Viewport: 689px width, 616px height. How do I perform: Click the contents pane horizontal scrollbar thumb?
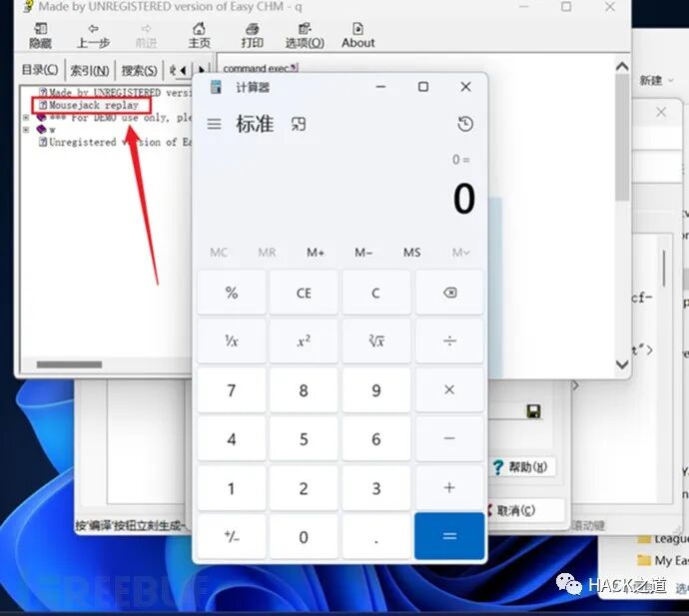click(x=69, y=364)
